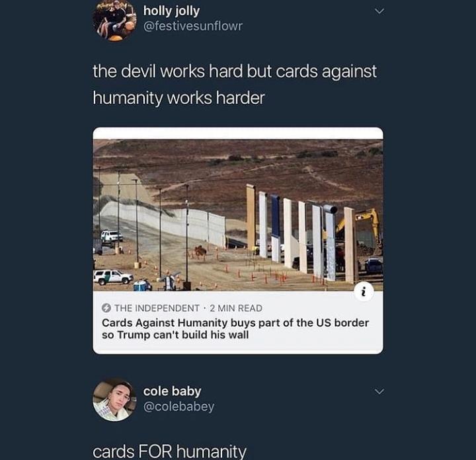Click the white strip atop the article card
Screen dimensions: 476x460
click(x=238, y=134)
